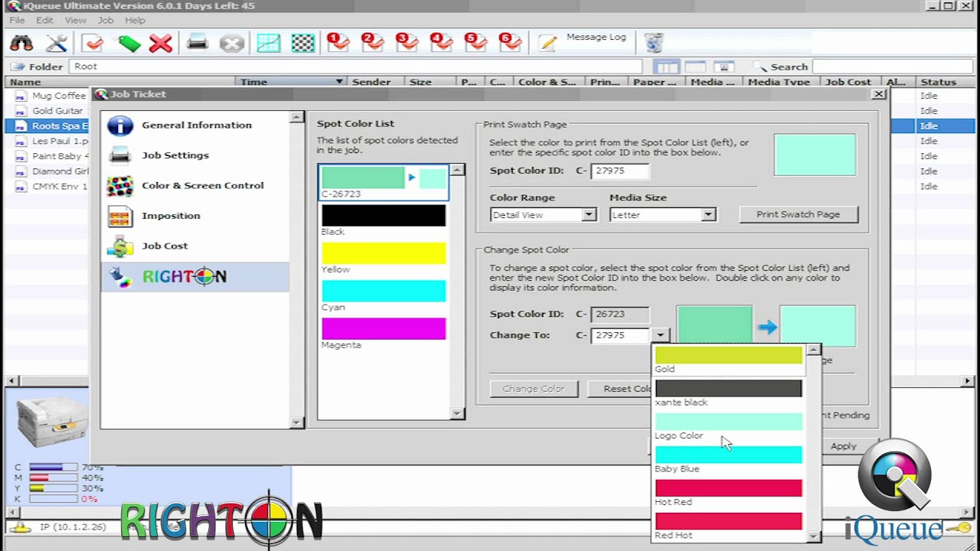This screenshot has width=980, height=551.
Task: Choose Red Hot from the dropdown list
Action: (x=729, y=526)
